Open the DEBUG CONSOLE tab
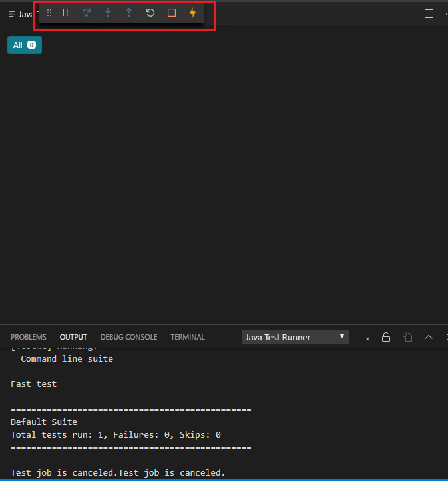Screen dimensions: 448x481 tap(128, 337)
